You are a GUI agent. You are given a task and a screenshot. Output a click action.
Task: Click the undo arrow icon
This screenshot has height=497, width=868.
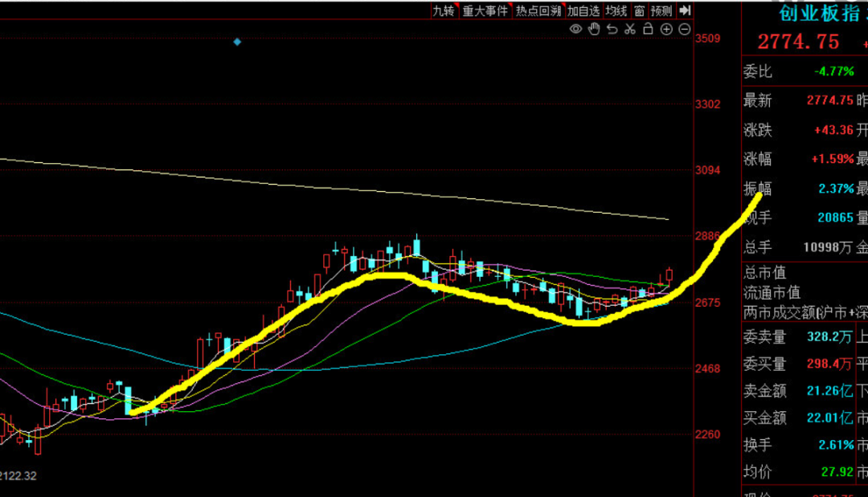pos(612,29)
